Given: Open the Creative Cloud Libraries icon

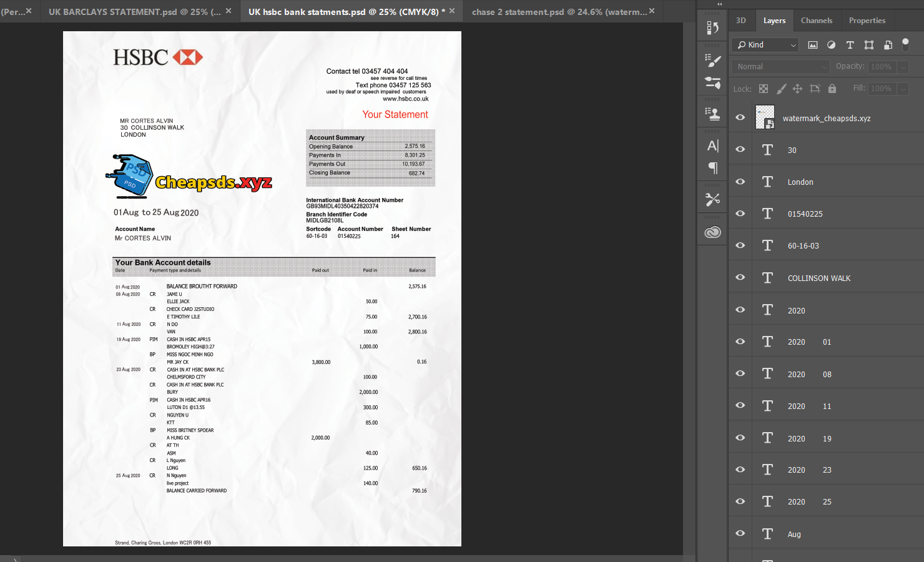Looking at the screenshot, I should [x=712, y=232].
